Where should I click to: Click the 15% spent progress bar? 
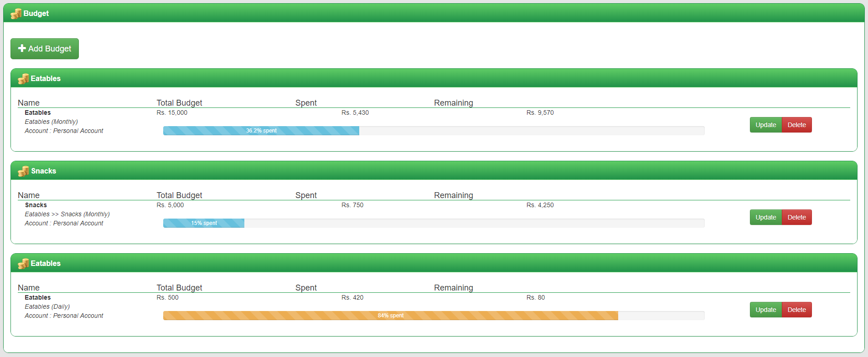click(204, 223)
